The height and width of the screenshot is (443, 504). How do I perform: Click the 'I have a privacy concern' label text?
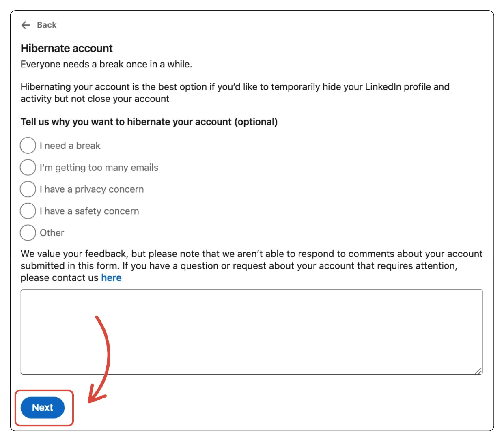[92, 189]
